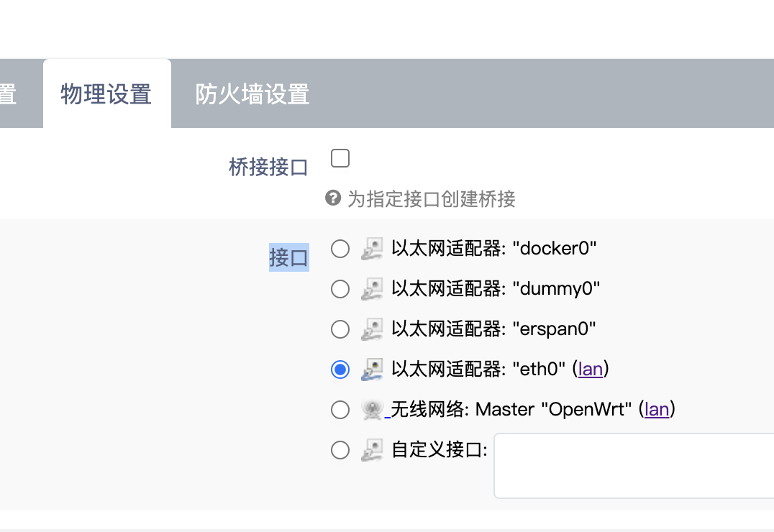Enable the 桥接接口 bridge checkbox
774x532 pixels.
click(340, 158)
